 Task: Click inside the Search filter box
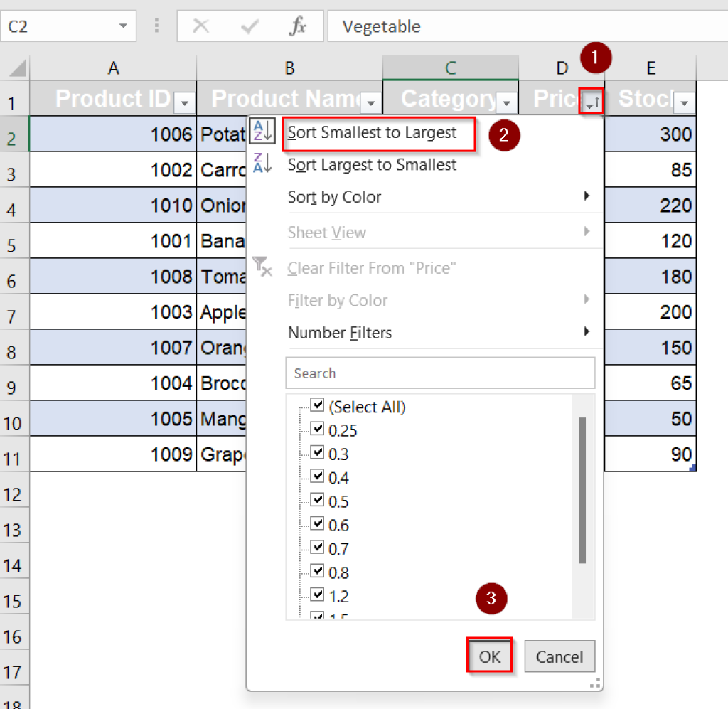coord(439,373)
